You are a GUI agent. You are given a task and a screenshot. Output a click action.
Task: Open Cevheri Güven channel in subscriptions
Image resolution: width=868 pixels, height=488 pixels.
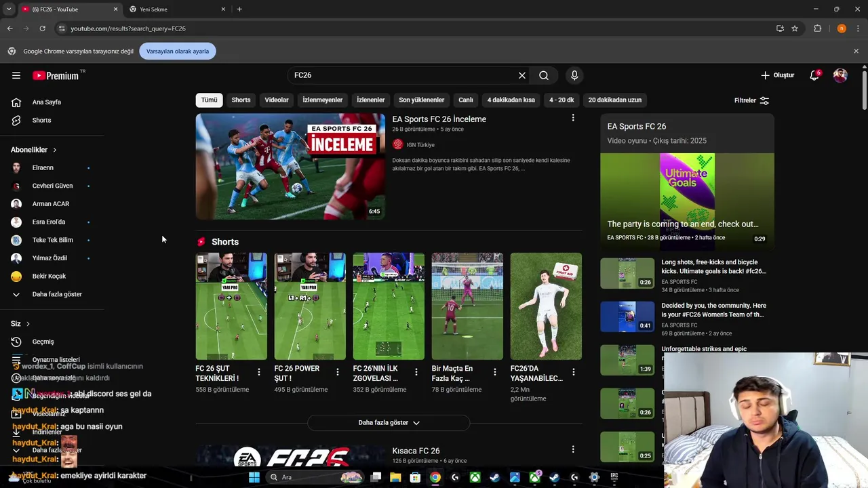(x=51, y=186)
